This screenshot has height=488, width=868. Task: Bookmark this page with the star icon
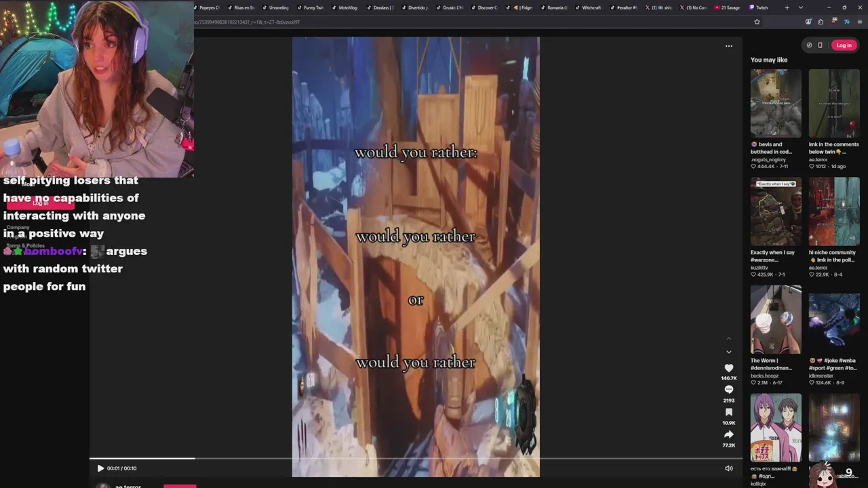757,22
